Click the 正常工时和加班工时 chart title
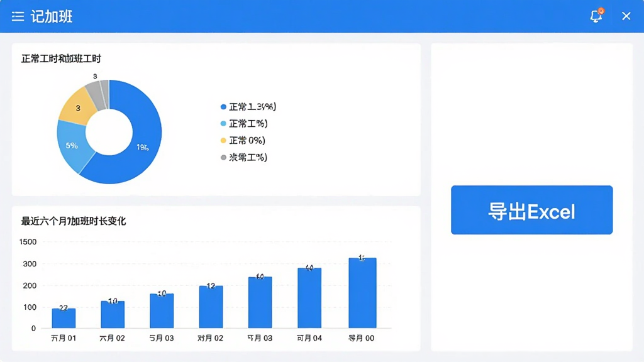This screenshot has width=644, height=362. click(x=61, y=58)
